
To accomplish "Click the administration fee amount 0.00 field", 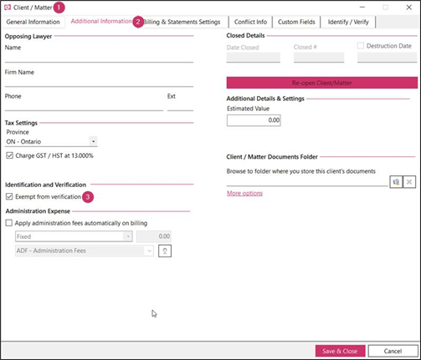I will tap(154, 236).
